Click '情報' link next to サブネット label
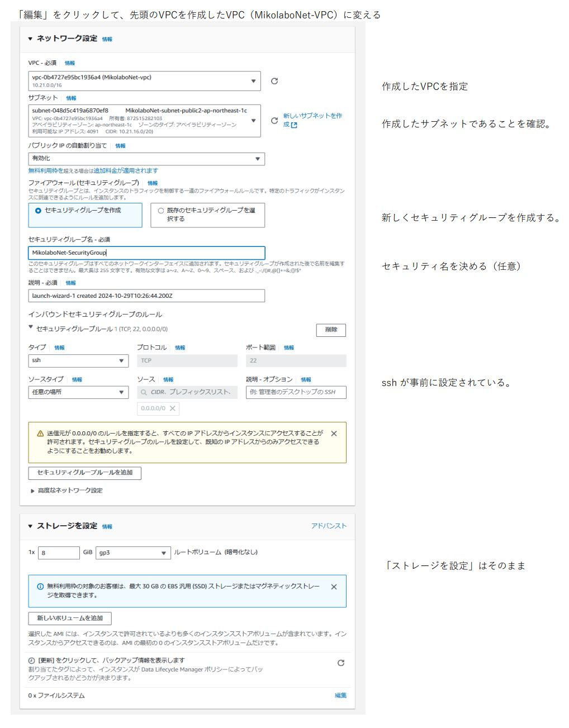This screenshot has width=569, height=728. click(x=71, y=98)
